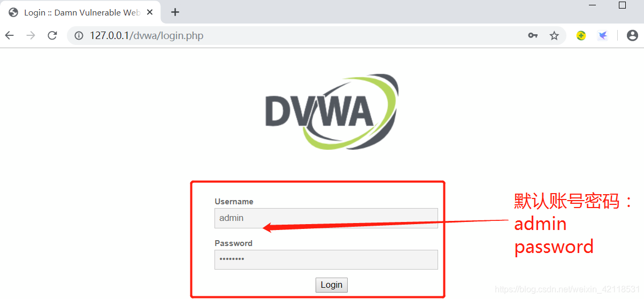Image resolution: width=644 pixels, height=299 pixels.
Task: Close the Login DVWA tab
Action: coord(150,12)
